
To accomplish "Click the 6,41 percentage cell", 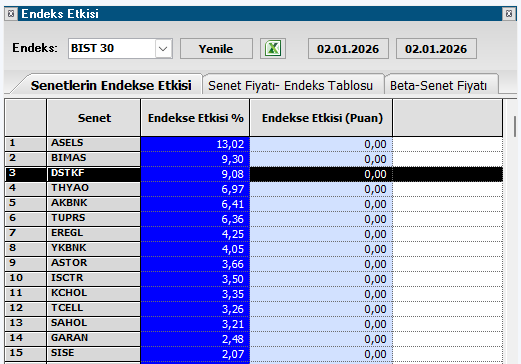I will (195, 204).
